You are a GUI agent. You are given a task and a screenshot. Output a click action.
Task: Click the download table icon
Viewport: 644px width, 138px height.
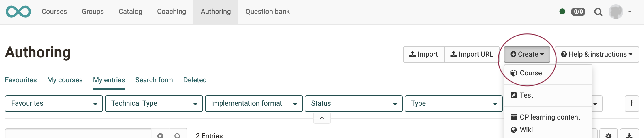pos(629,135)
